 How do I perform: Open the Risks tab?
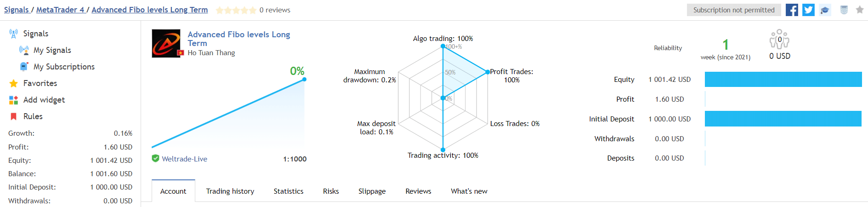(331, 191)
